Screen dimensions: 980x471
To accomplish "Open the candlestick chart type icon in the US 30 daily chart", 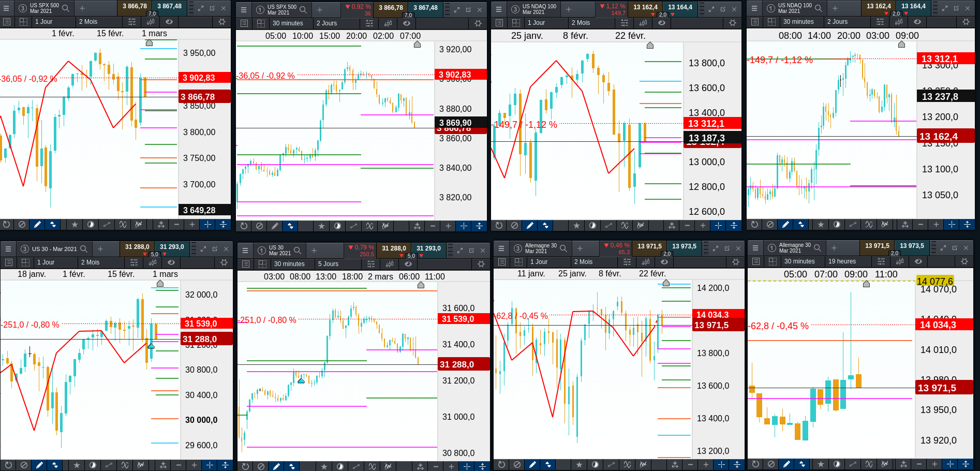I will coord(153,262).
